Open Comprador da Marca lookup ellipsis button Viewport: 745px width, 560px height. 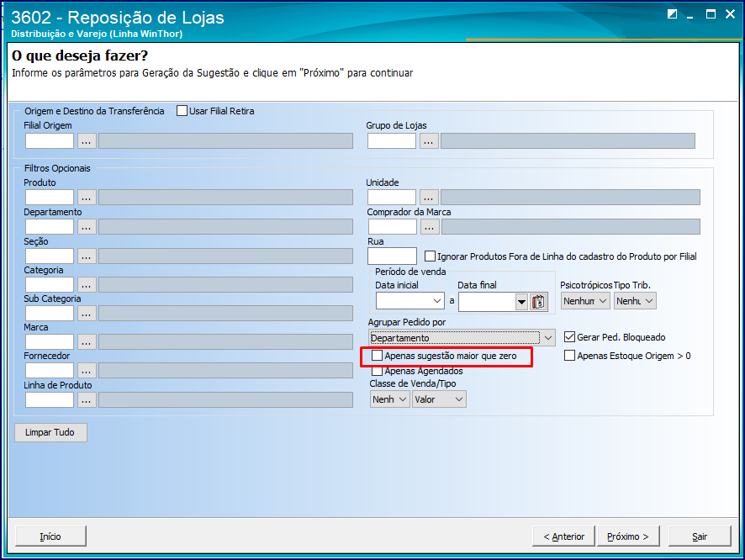(430, 226)
